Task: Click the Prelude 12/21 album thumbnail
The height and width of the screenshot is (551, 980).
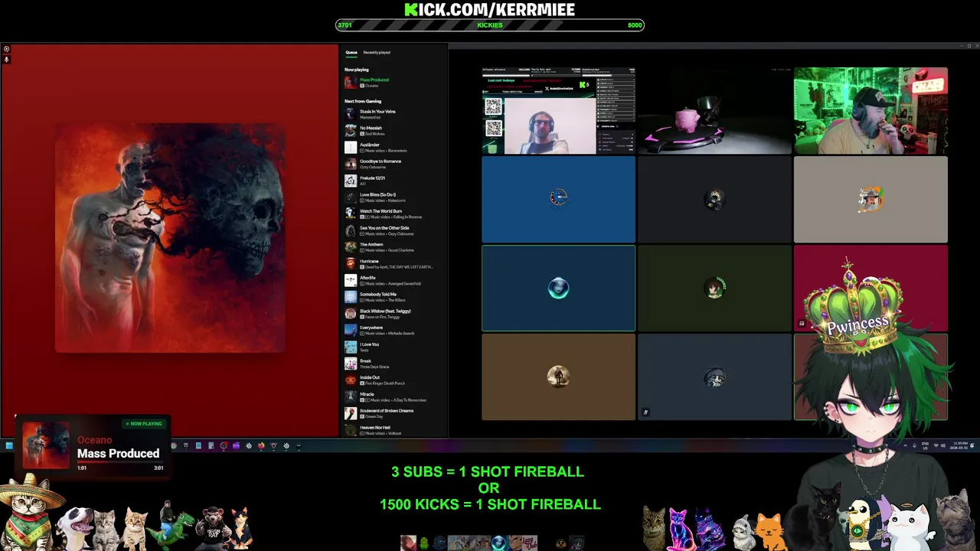Action: 351,181
